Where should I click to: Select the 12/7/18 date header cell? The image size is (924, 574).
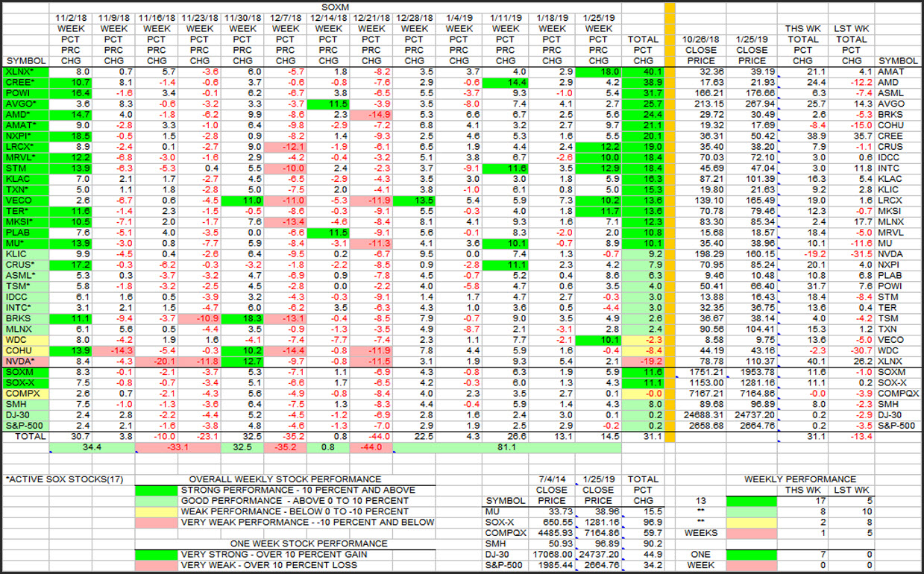tap(286, 17)
